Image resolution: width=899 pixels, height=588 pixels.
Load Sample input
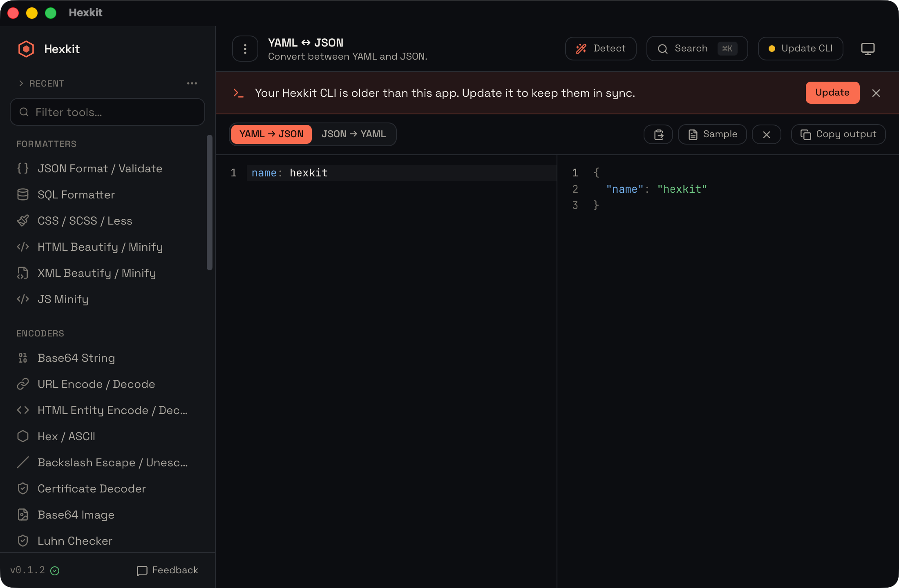tap(712, 134)
